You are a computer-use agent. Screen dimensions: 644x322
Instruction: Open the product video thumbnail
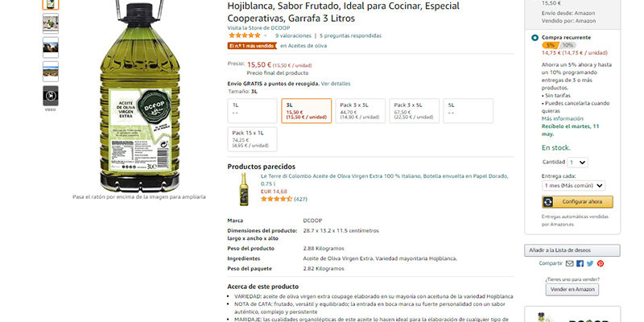click(51, 96)
